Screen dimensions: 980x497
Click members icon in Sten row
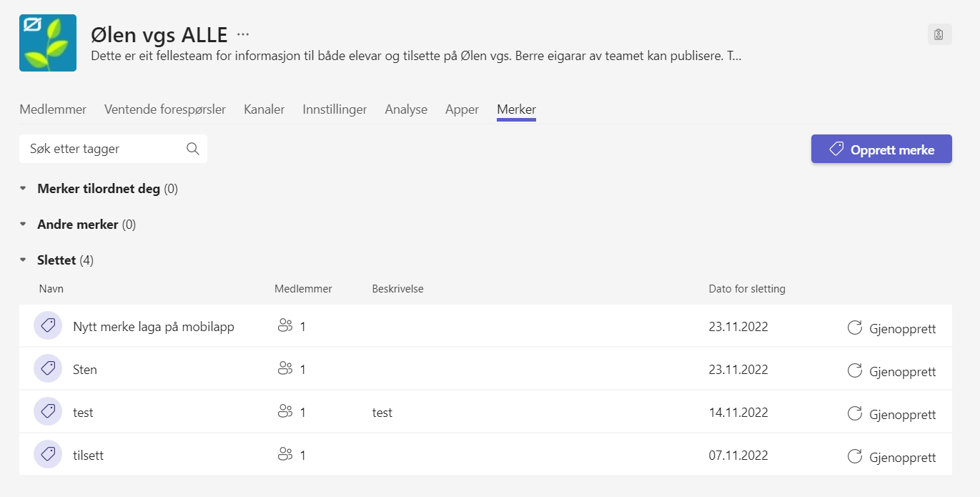coord(285,369)
